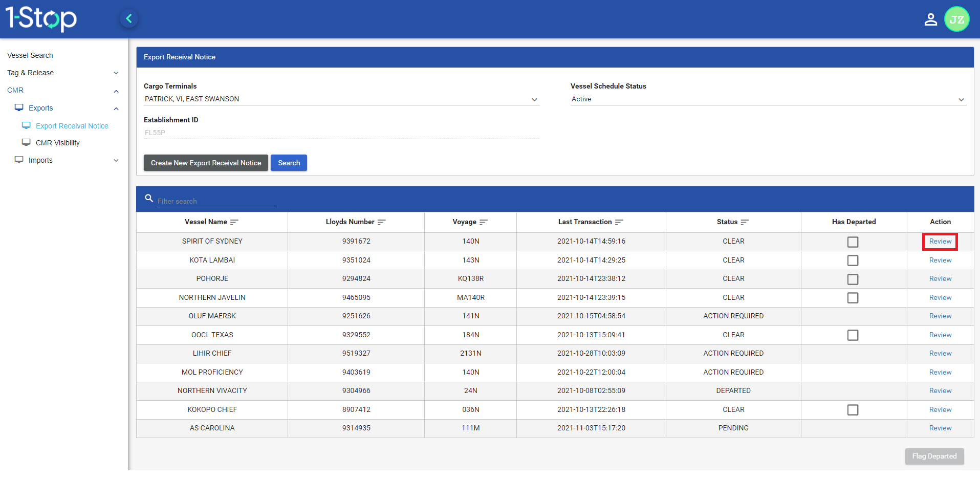Viewport: 980px width, 479px height.
Task: Sort by Voyage column icon
Action: coord(483,222)
